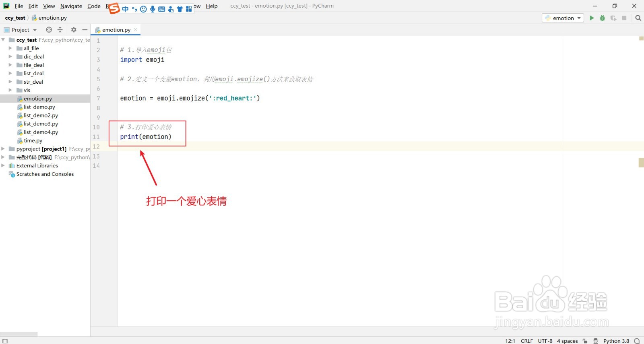Open the View menu
The width and height of the screenshot is (644, 344).
coord(49,6)
